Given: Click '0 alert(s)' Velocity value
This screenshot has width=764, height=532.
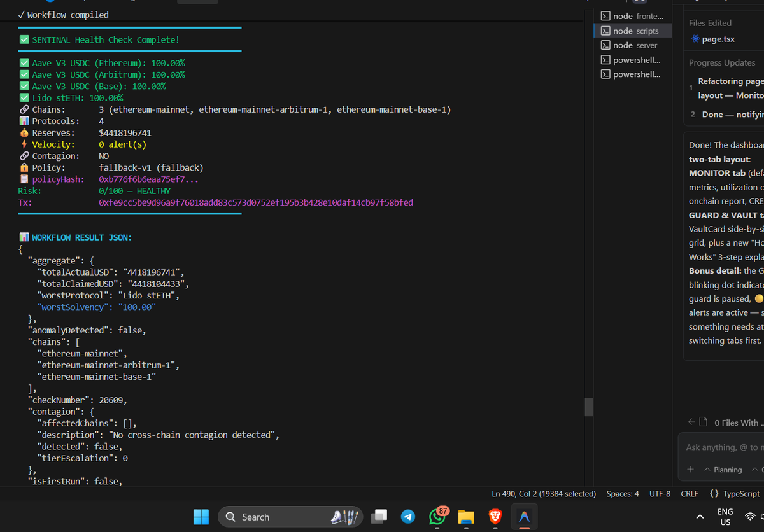Looking at the screenshot, I should (123, 144).
